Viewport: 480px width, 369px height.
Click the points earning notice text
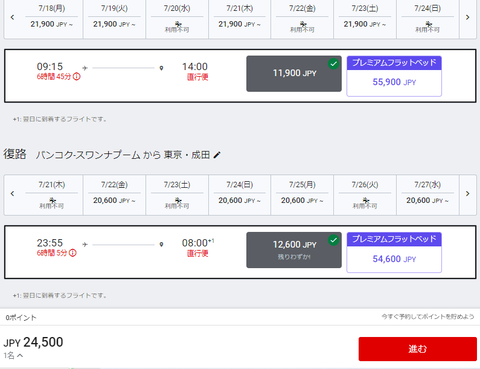pyautogui.click(x=428, y=316)
